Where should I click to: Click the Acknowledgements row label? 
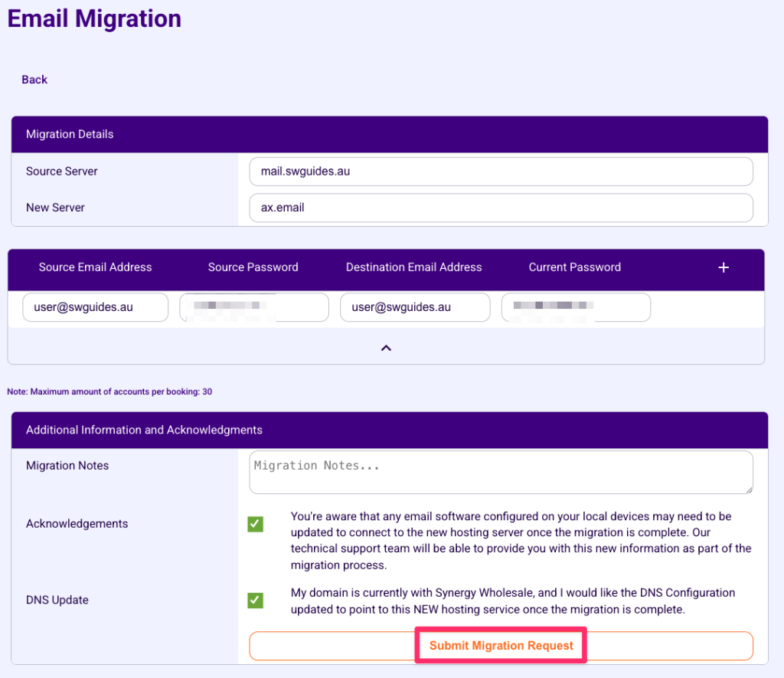pyautogui.click(x=77, y=524)
